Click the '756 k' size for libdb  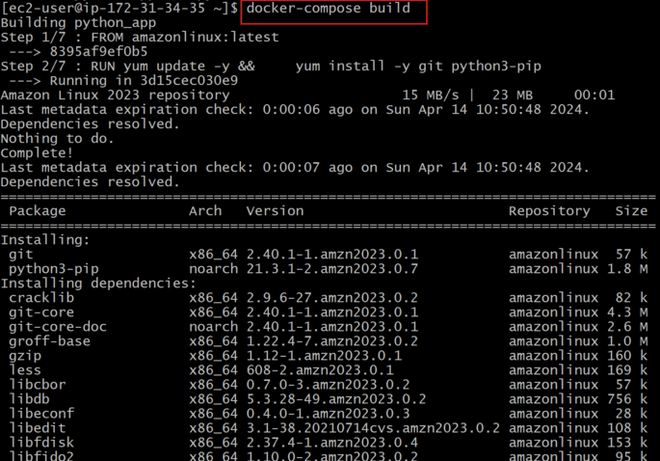click(627, 399)
